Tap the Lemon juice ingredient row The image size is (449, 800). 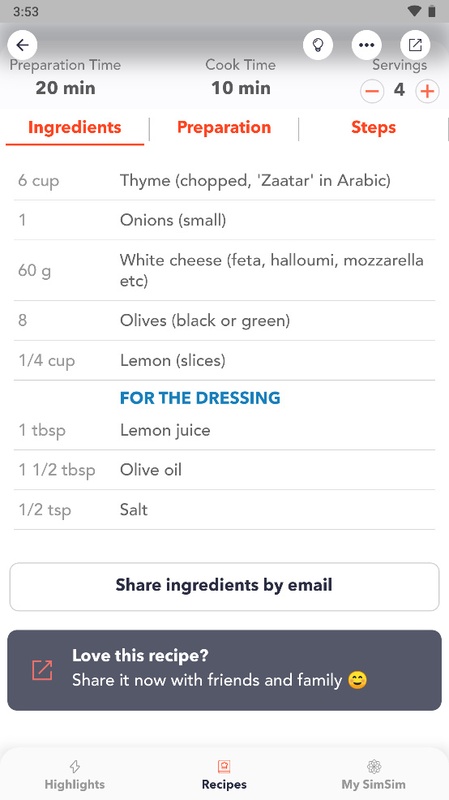224,430
